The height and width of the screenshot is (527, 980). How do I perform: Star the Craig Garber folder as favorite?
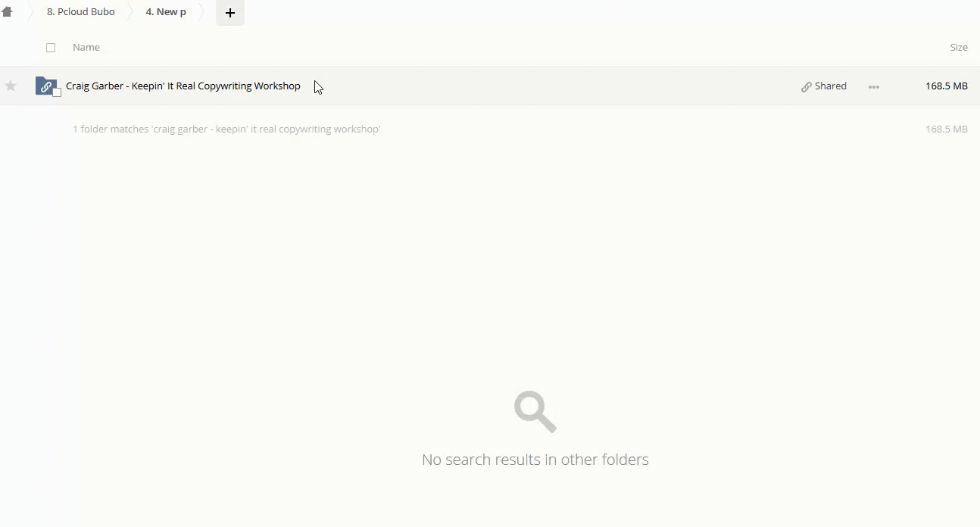point(11,86)
